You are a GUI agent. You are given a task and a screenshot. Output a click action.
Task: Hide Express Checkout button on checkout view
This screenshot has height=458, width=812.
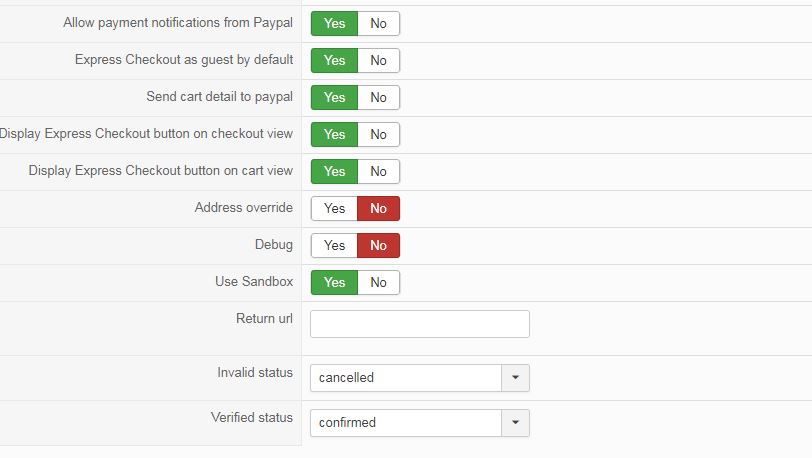pyautogui.click(x=378, y=134)
